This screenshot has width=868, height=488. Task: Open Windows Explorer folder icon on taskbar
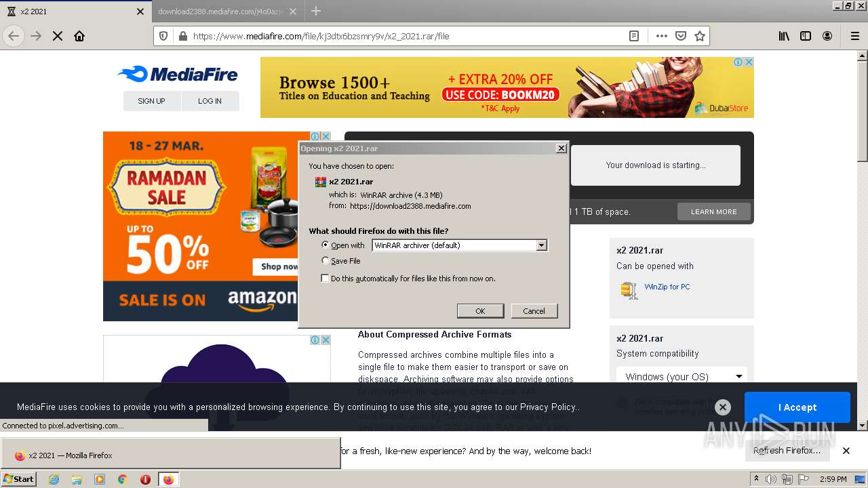coord(77,479)
